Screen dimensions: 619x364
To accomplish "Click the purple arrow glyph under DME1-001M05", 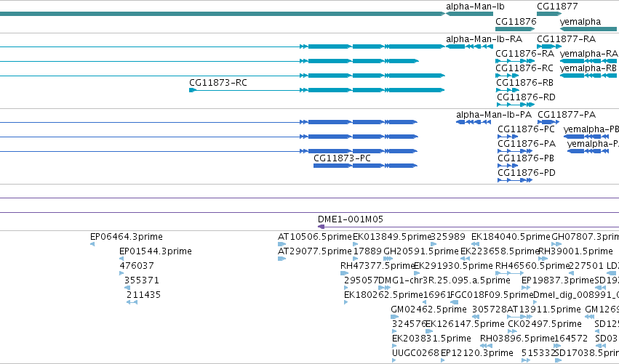I will point(322,227).
